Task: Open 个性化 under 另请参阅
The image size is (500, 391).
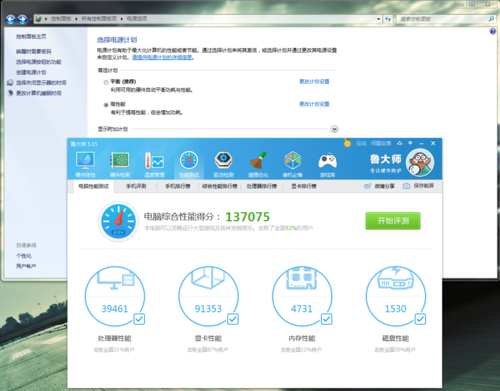Action: coord(24,256)
